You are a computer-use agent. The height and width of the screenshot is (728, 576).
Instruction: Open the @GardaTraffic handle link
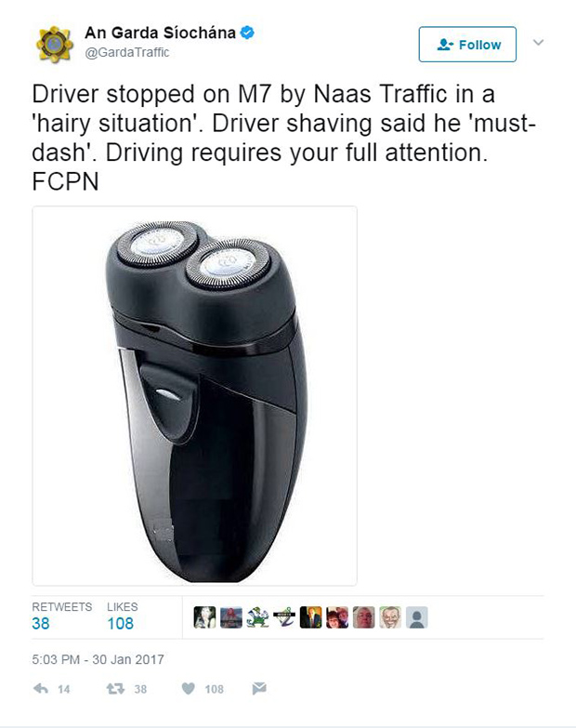point(126,52)
